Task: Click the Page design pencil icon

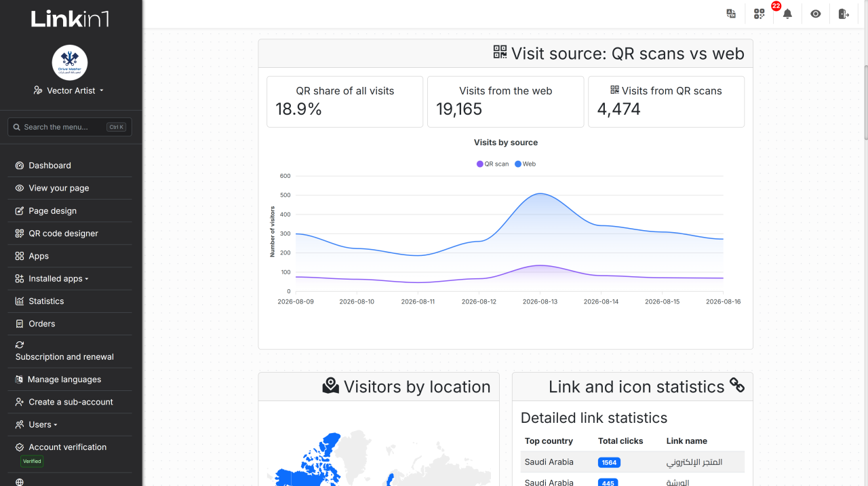Action: click(20, 211)
